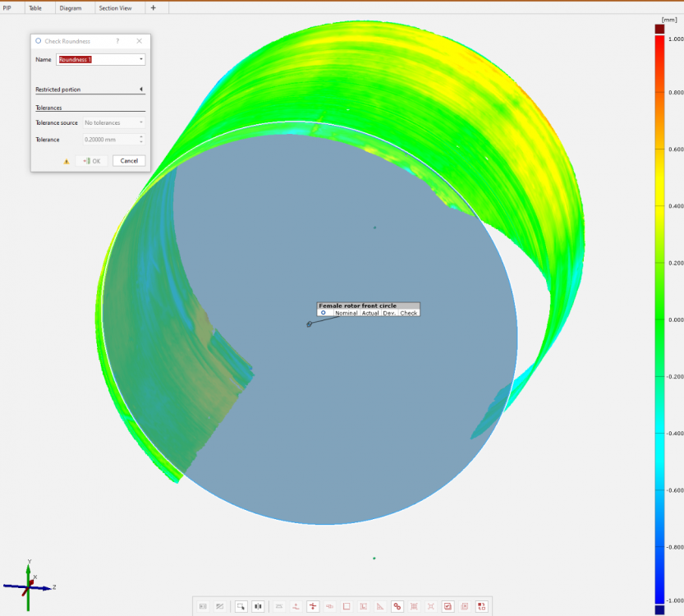Click the dark red swatch atop color legend
Viewport: 684px width, 616px height.
[659, 29]
